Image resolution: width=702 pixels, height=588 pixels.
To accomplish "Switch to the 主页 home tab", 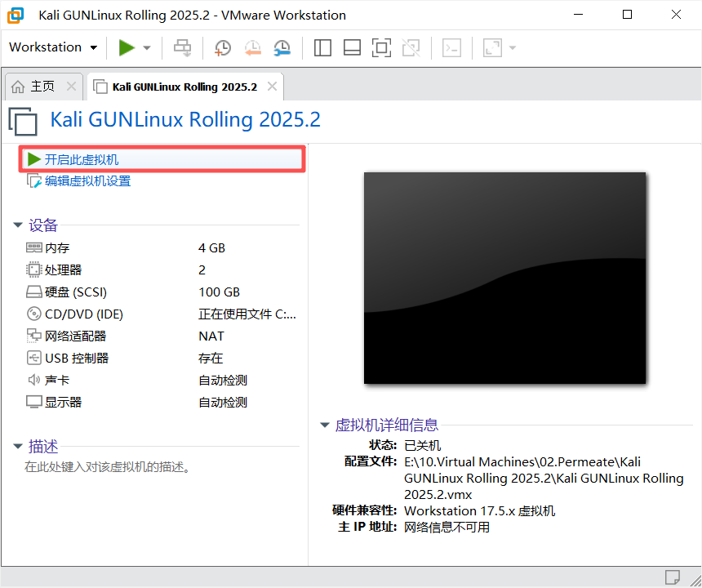I will coord(42,86).
